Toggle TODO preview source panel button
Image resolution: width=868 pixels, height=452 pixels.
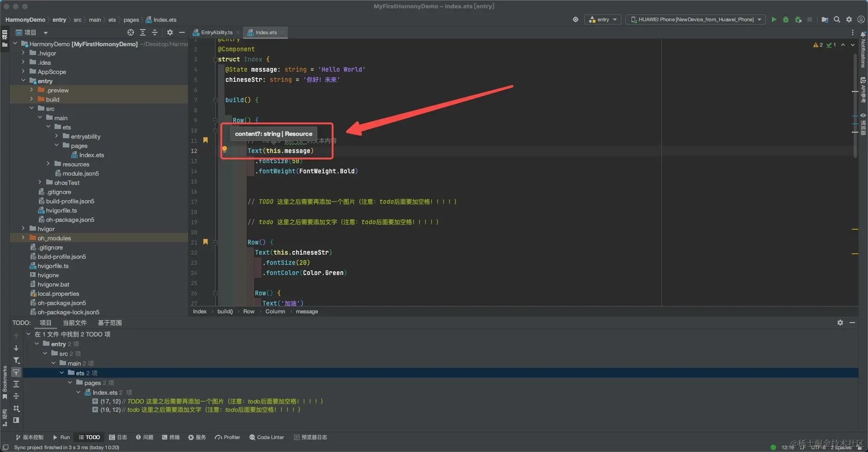coord(16,420)
